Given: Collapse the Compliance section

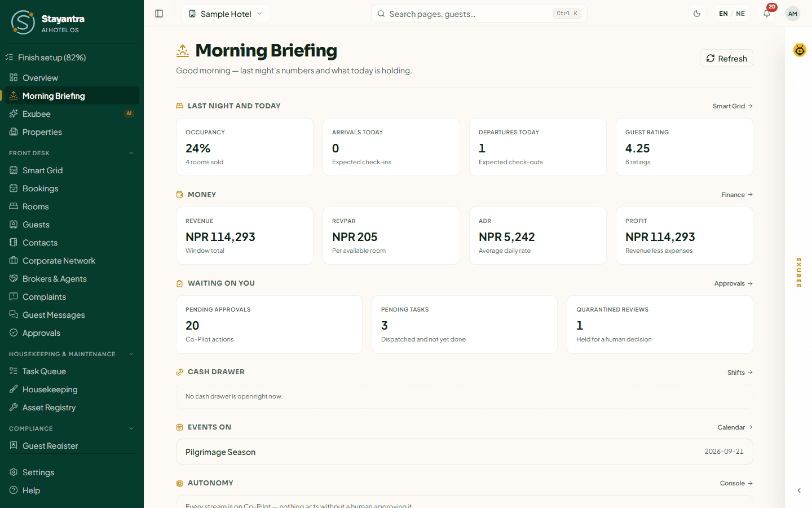Looking at the screenshot, I should point(131,428).
